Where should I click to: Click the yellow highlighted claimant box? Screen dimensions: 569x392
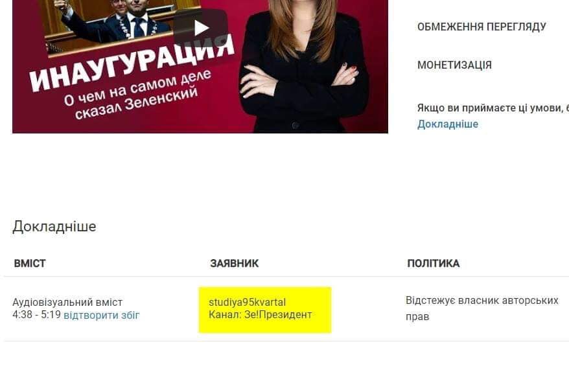click(265, 310)
